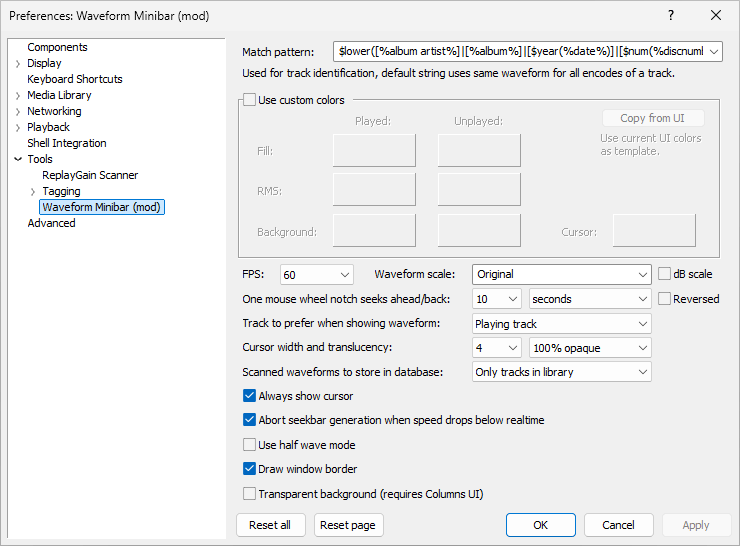Select Keyboard Shortcuts in the tree
The image size is (740, 546).
tap(74, 79)
